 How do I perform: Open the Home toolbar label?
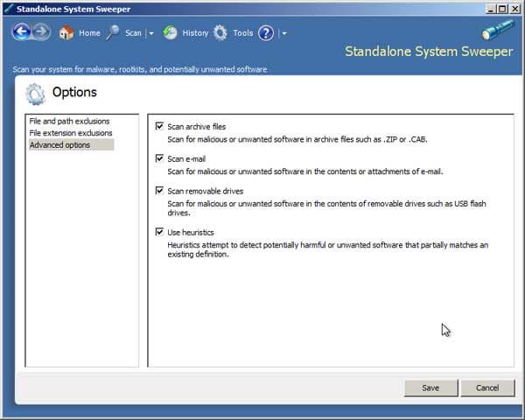point(89,33)
